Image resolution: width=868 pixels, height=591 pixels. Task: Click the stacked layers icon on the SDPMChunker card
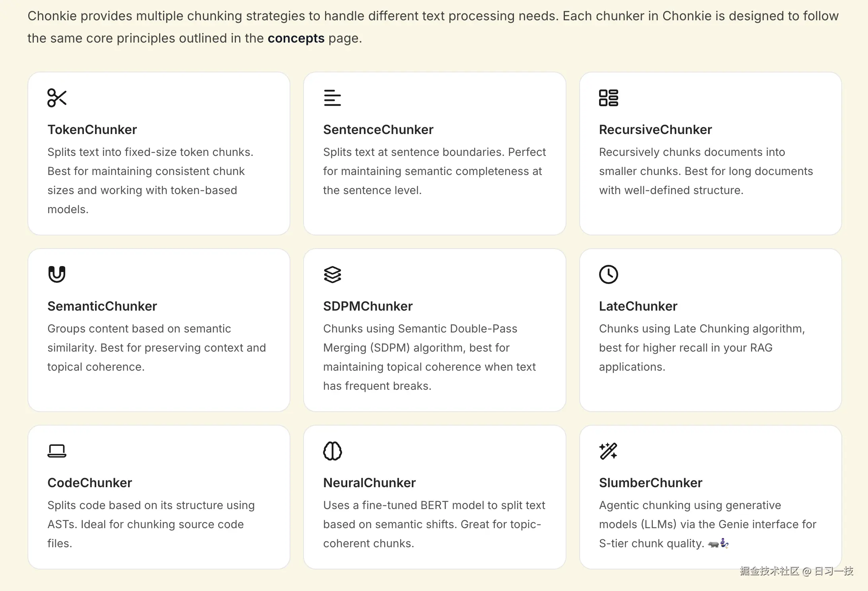coord(332,274)
